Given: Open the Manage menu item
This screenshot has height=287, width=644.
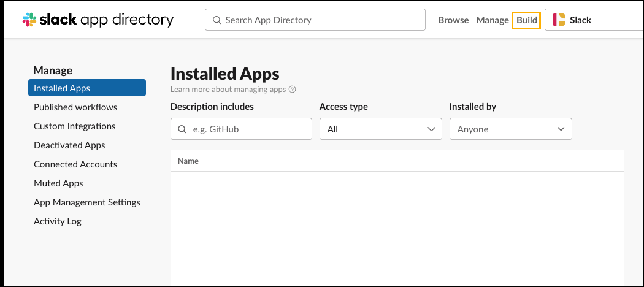Looking at the screenshot, I should 493,20.
